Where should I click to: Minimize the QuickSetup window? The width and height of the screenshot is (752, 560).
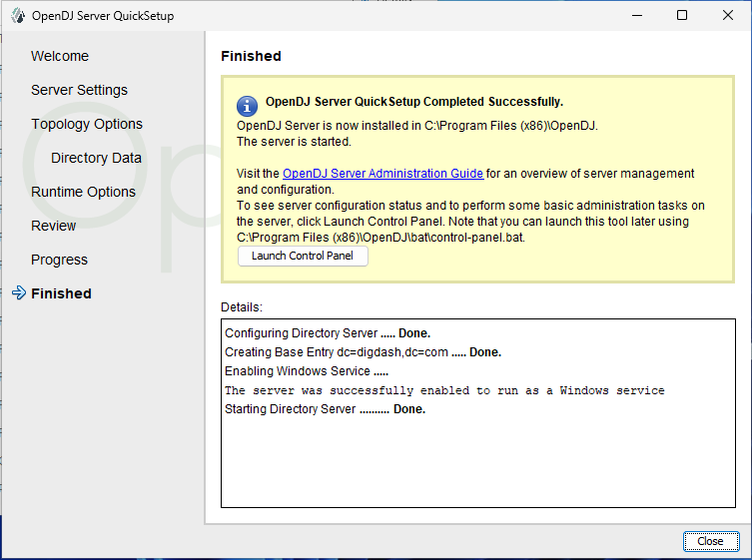pyautogui.click(x=636, y=15)
